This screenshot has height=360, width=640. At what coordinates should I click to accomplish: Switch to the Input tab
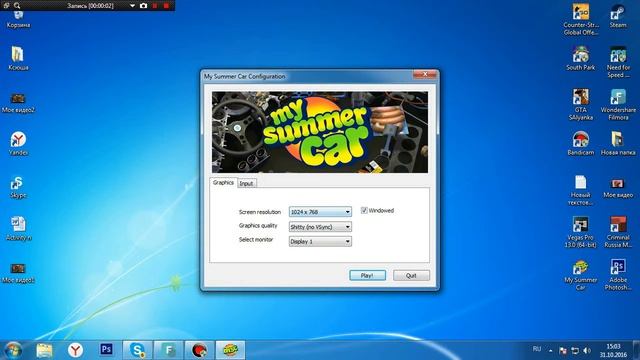click(x=247, y=183)
